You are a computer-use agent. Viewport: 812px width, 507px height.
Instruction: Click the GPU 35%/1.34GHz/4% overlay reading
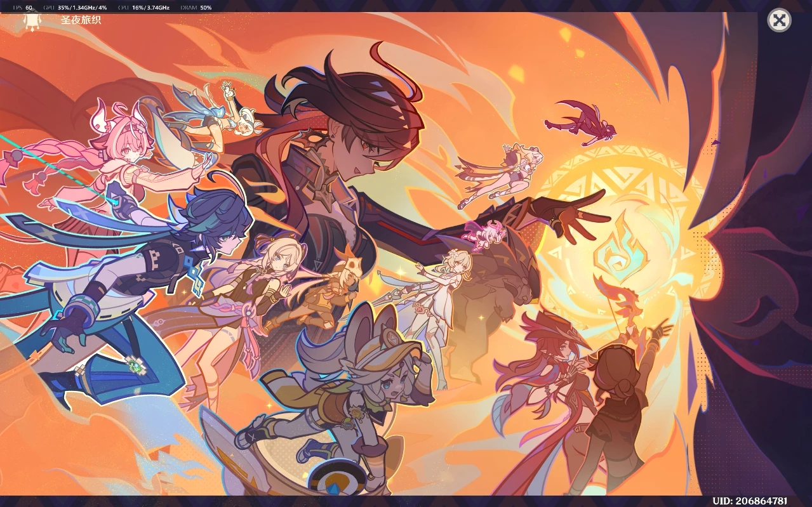[75, 8]
